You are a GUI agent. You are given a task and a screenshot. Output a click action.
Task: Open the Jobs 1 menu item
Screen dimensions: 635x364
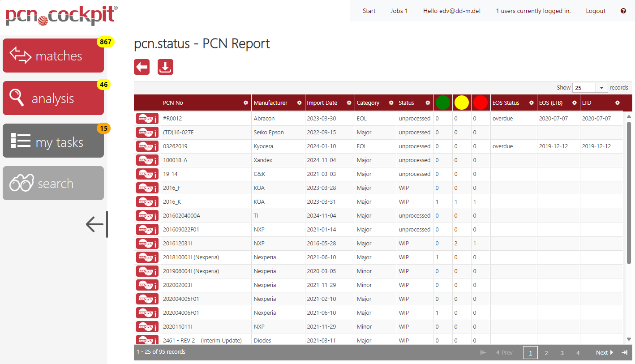point(399,10)
